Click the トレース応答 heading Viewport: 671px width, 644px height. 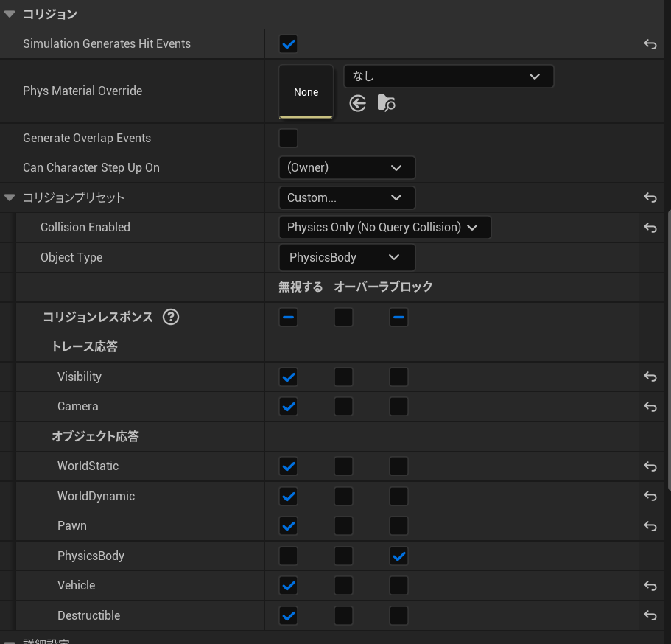coord(85,346)
